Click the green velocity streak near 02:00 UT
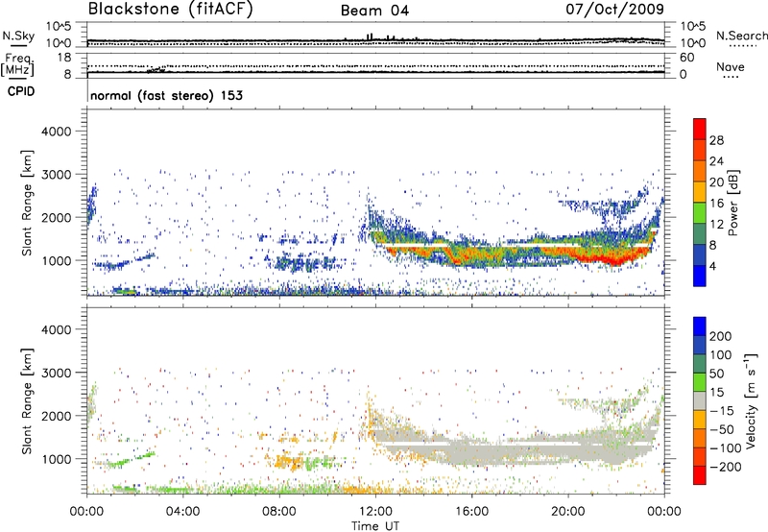Viewport: 768px width, 532px height. click(x=132, y=460)
